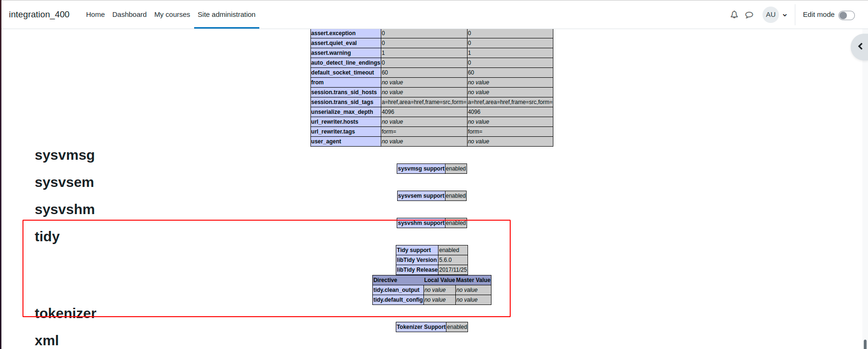Open the block drawer chevron tab
The image size is (868, 349).
click(860, 46)
